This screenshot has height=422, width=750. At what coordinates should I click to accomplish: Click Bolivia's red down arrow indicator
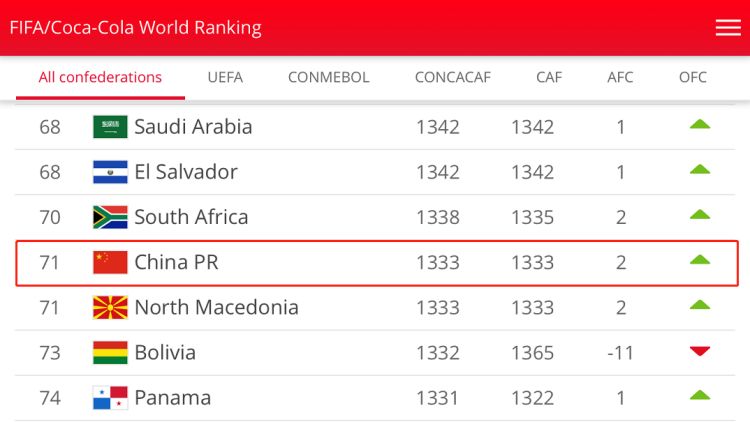point(700,351)
